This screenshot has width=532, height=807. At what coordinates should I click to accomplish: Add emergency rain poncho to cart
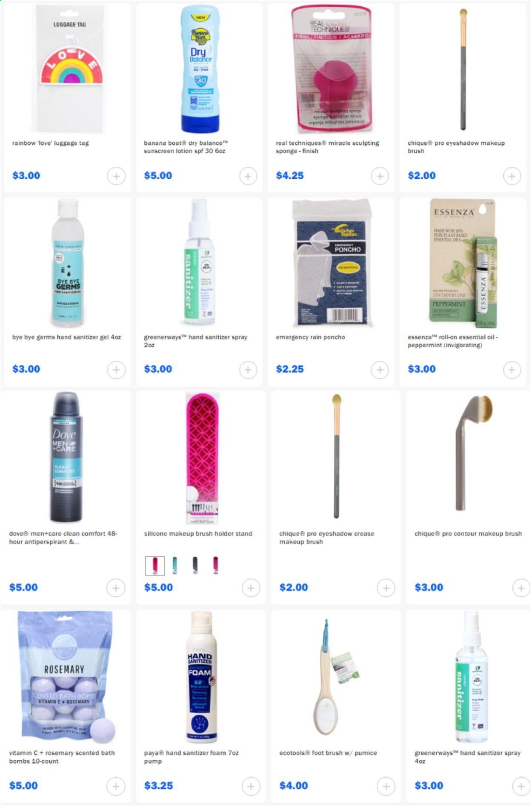click(380, 370)
